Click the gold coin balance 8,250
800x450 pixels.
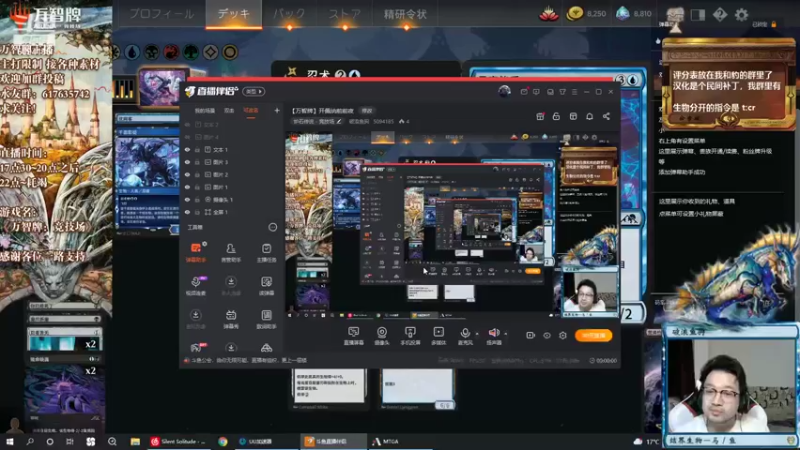point(587,14)
